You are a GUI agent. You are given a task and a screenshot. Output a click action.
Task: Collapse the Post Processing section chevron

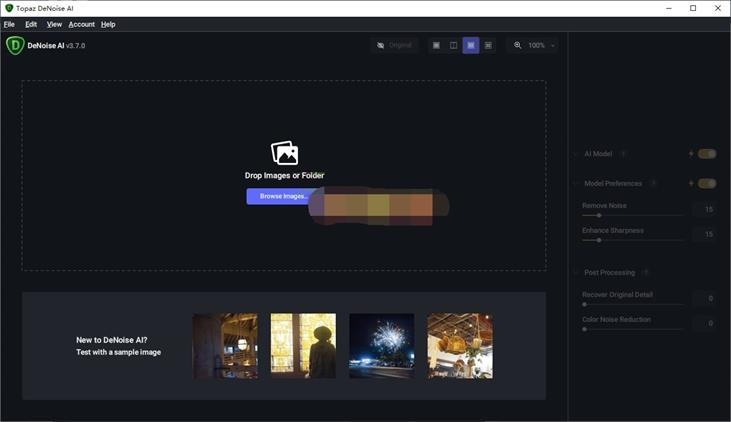[x=577, y=273]
